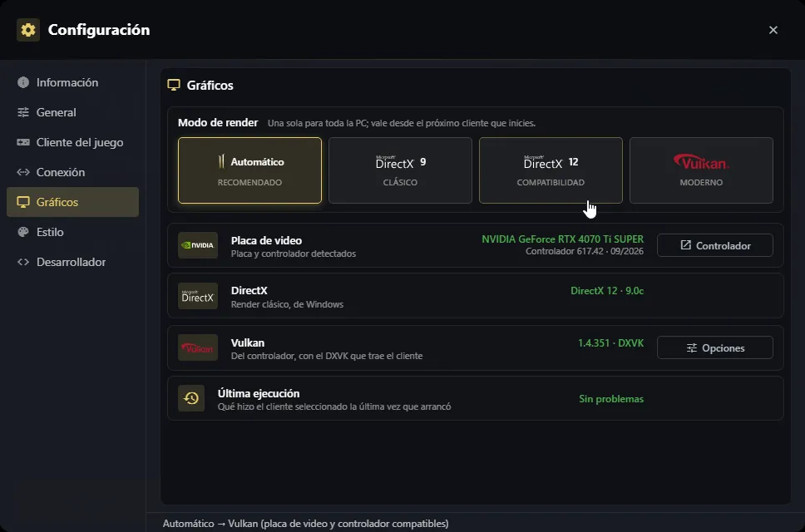Click the Vulkan logo in the Vulkan row

(198, 347)
